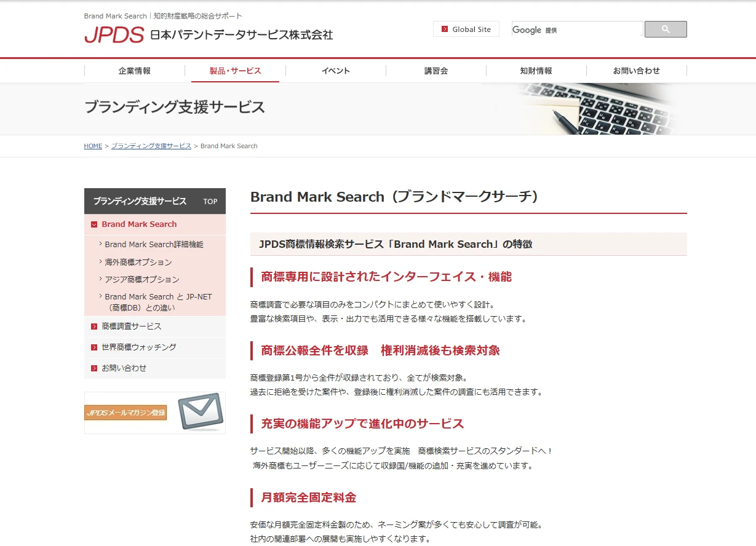Click the HOME breadcrumb link
This screenshot has height=546, width=756.
click(93, 146)
